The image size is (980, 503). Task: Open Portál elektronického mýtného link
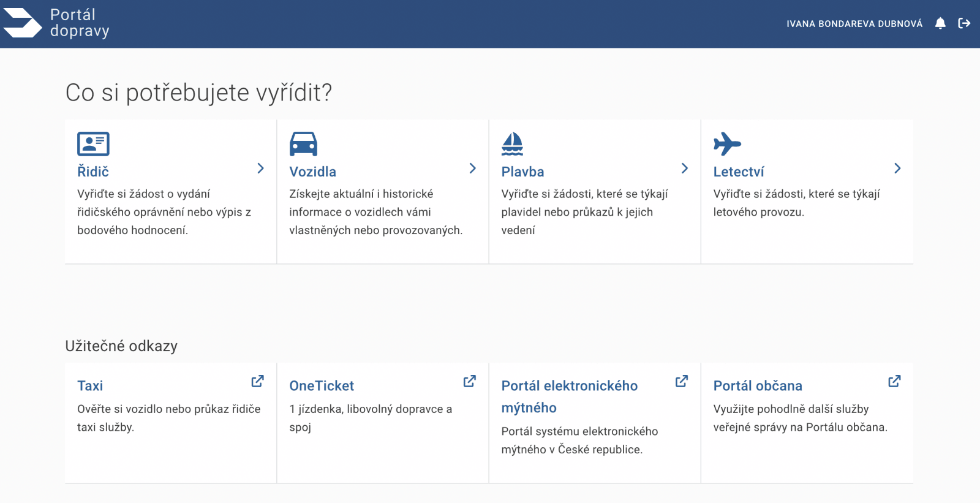[570, 396]
